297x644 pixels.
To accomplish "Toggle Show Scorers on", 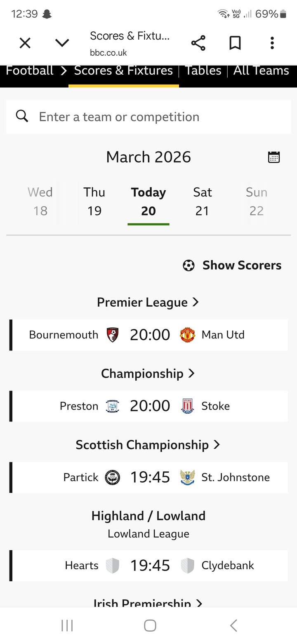I will 232,265.
